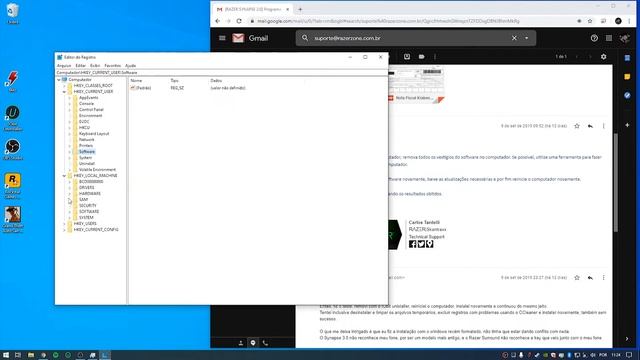Click the Gmail message vertical scrollbar
640x360 pixels.
click(616, 182)
